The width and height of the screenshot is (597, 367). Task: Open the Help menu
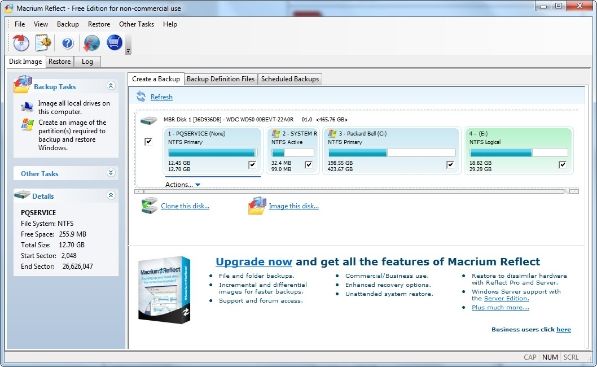(x=170, y=24)
